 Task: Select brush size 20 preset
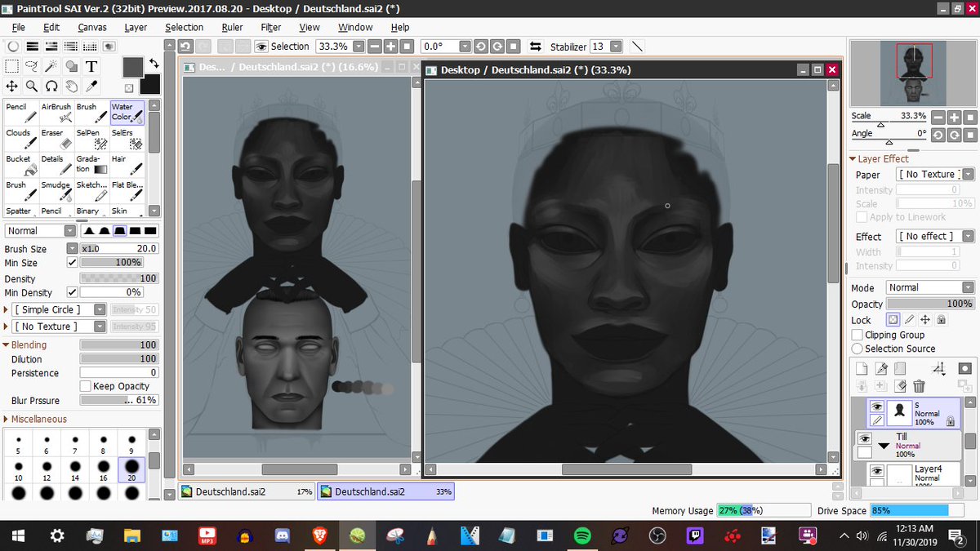tap(131, 469)
